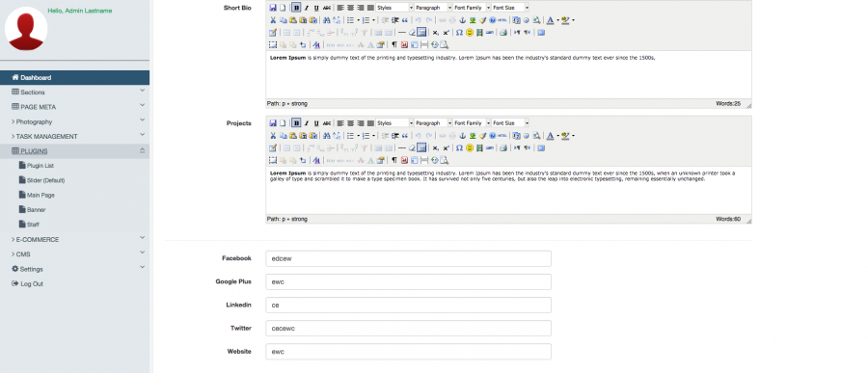Click superscript icon in Projects editor
This screenshot has width=868, height=373.
click(447, 147)
